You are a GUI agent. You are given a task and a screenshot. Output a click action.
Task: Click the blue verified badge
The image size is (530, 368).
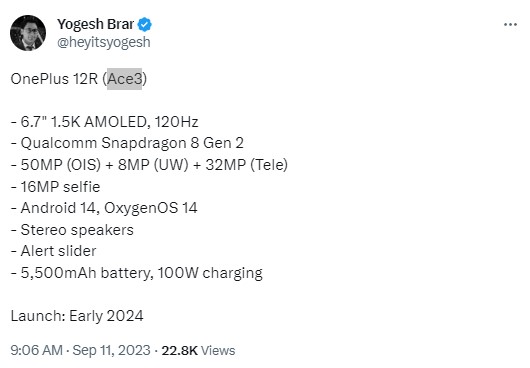pyautogui.click(x=145, y=24)
